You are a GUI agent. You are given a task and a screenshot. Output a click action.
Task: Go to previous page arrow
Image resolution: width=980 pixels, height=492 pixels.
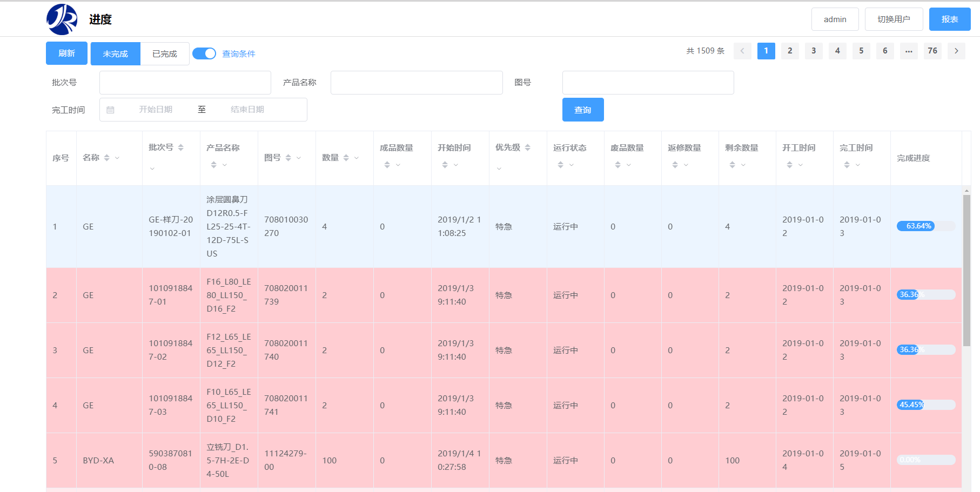tap(742, 51)
